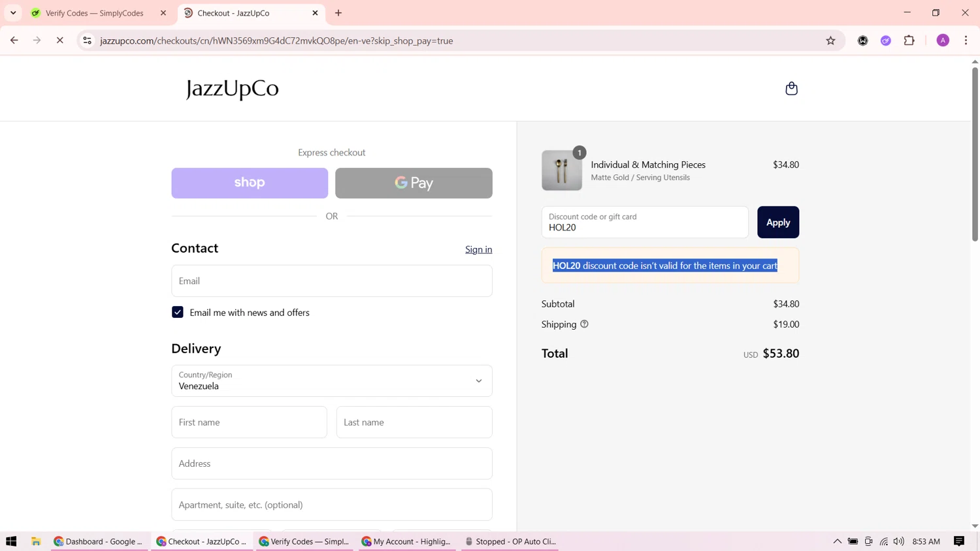Open File Explorer from the taskbar
The height and width of the screenshot is (551, 980).
[36, 541]
